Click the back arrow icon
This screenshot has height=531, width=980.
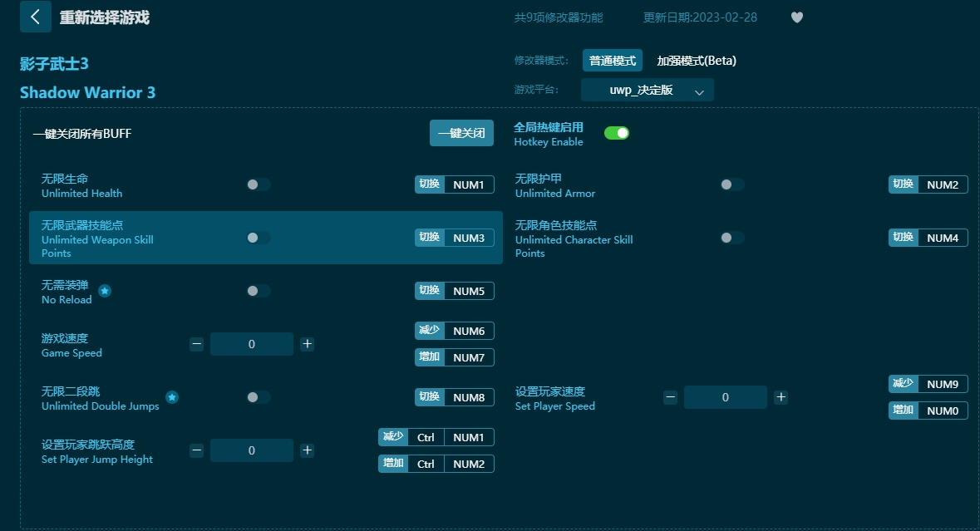click(35, 17)
